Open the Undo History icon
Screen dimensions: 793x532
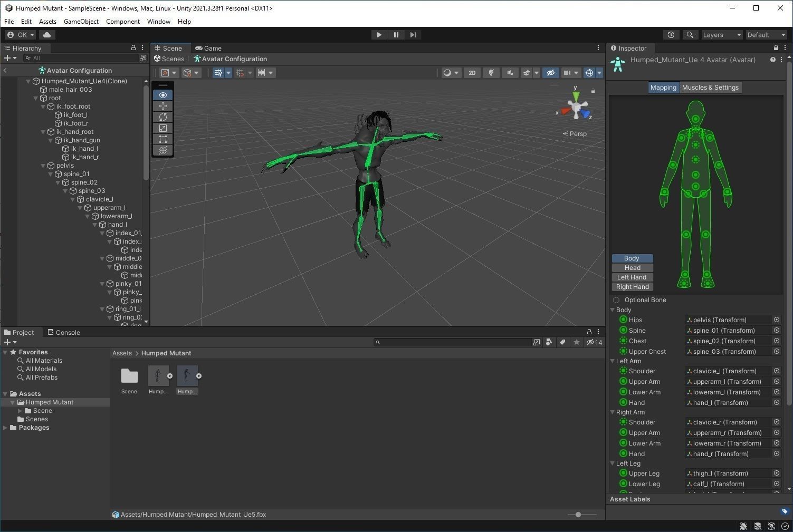pos(671,35)
